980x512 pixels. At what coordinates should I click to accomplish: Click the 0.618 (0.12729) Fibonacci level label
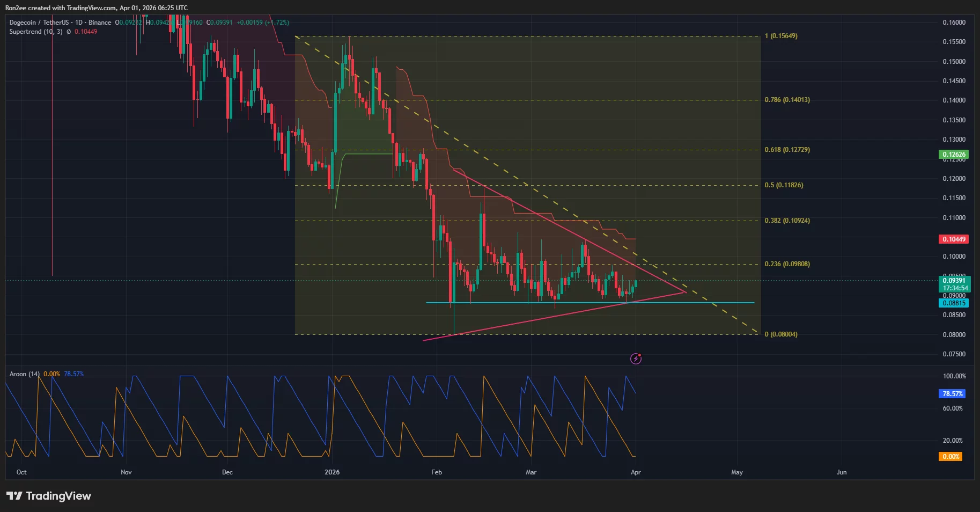tap(788, 150)
